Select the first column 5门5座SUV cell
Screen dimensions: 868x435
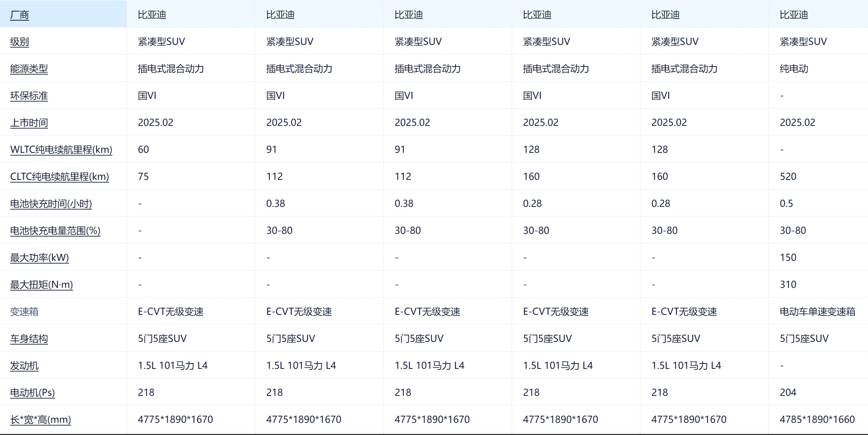click(162, 339)
